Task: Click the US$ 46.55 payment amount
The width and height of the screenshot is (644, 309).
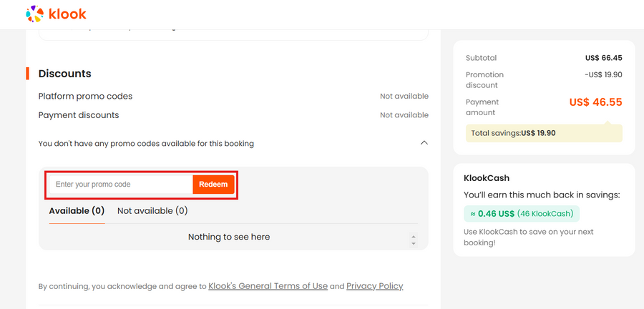Action: [x=595, y=102]
